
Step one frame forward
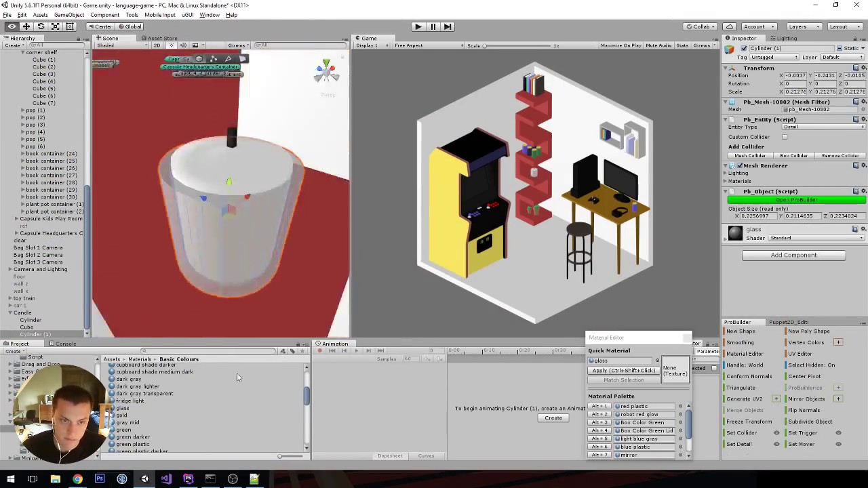pos(448,26)
